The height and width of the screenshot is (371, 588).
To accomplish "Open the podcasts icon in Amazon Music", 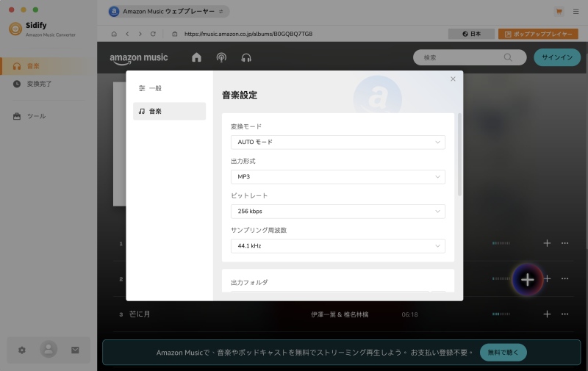I will tap(221, 57).
